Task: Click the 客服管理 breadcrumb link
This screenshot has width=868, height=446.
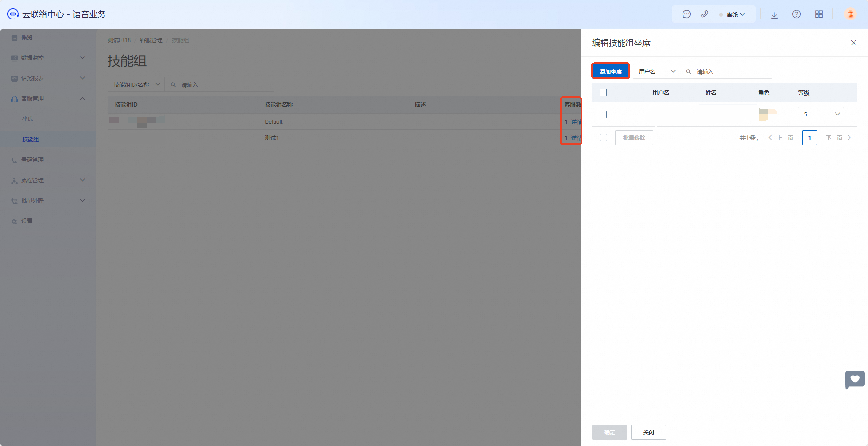Action: click(152, 40)
